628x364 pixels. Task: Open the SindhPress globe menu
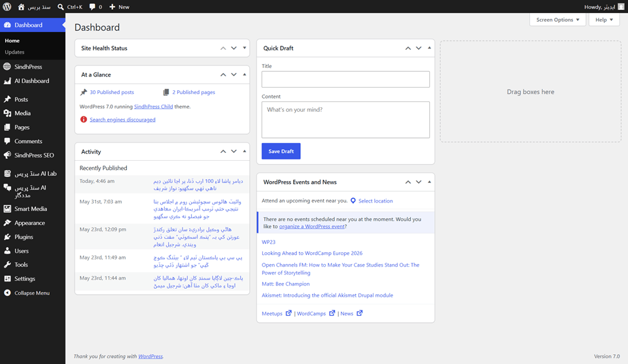[33, 67]
